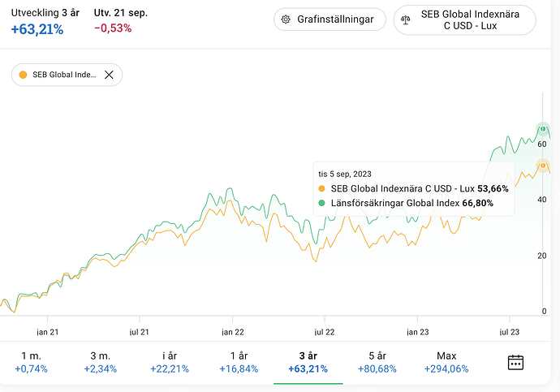Viewport: 560px width, 392px height.
Task: Show the 'i år' year-to-date performance
Action: (170, 362)
